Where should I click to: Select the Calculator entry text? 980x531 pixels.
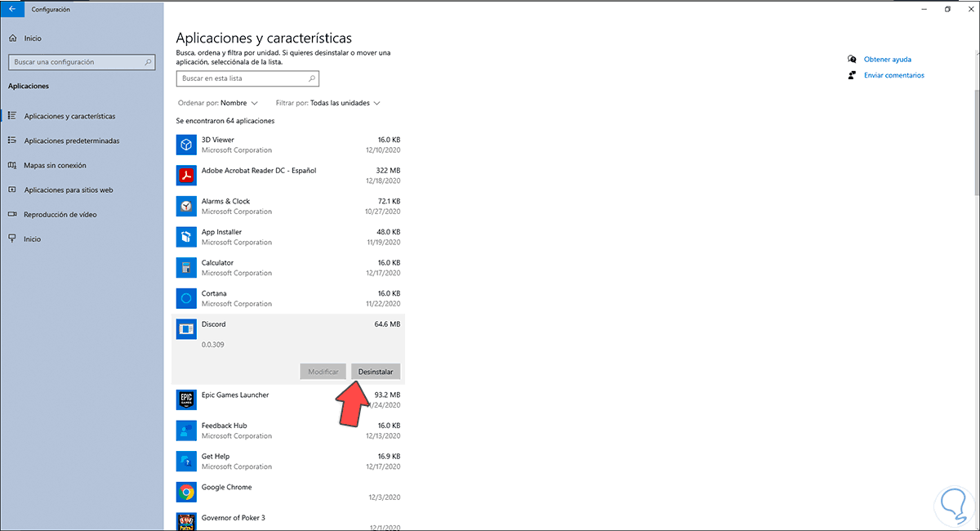pyautogui.click(x=217, y=262)
